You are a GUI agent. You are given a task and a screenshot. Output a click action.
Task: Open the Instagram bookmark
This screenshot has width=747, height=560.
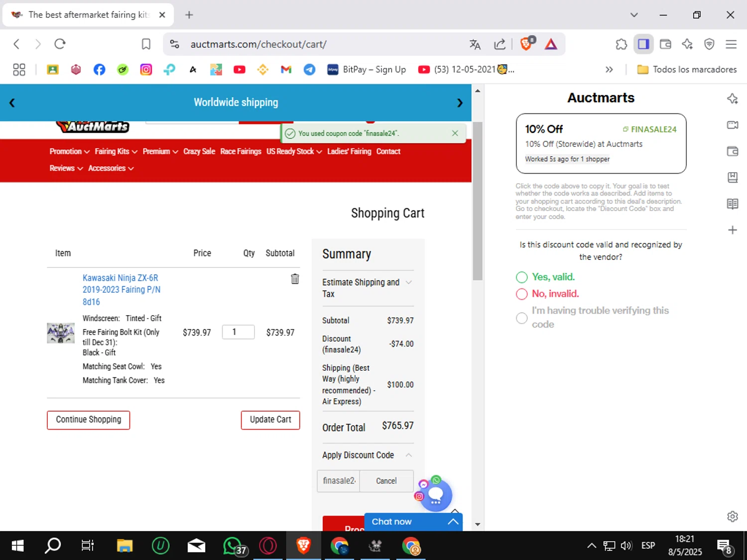click(146, 70)
